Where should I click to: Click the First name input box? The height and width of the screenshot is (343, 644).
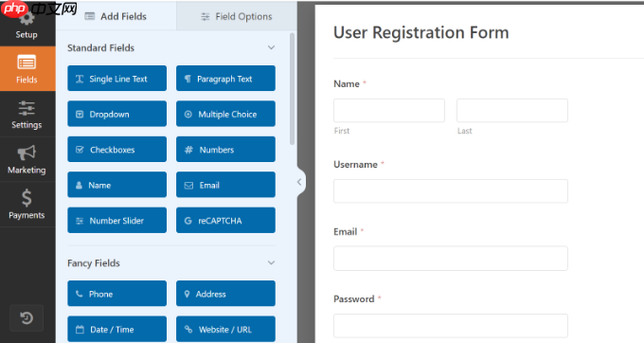coord(389,110)
